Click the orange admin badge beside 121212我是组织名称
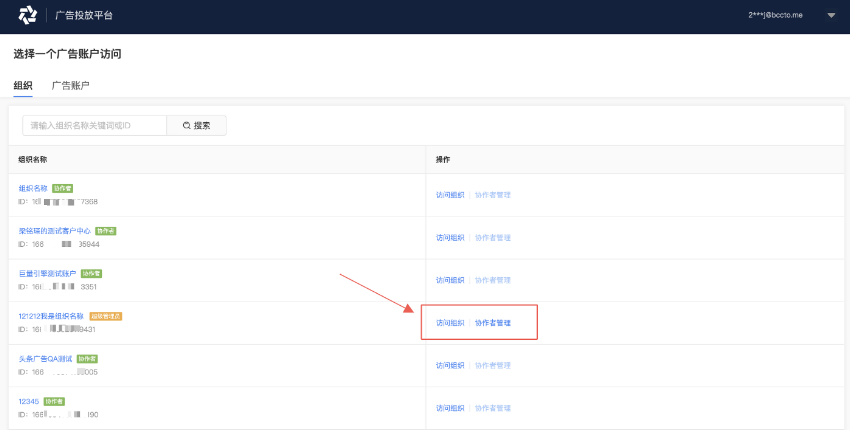This screenshot has height=430, width=850. coord(106,316)
